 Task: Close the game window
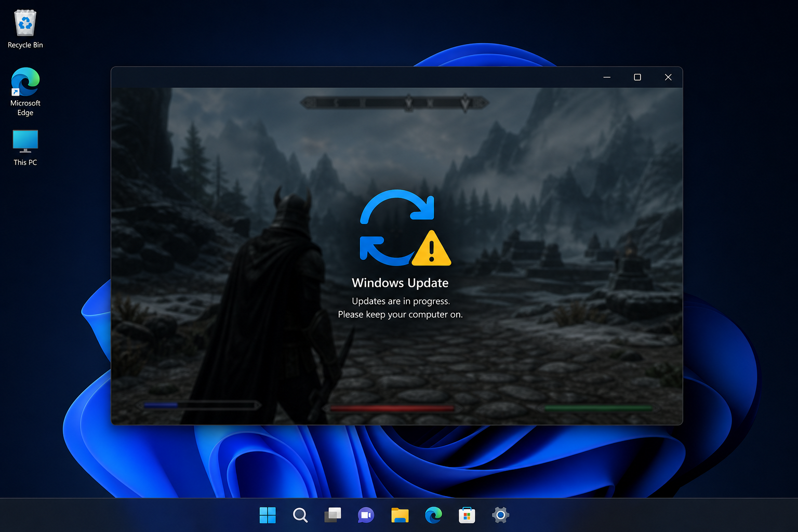[668, 77]
